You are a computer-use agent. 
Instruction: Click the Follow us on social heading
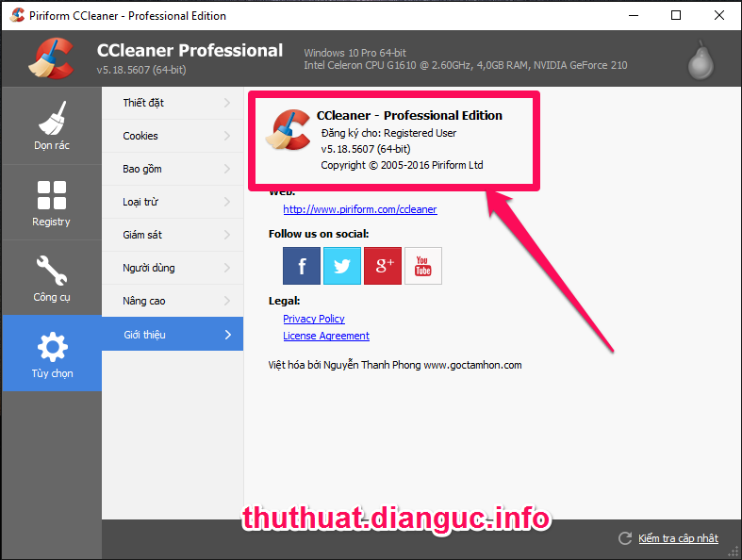point(319,234)
